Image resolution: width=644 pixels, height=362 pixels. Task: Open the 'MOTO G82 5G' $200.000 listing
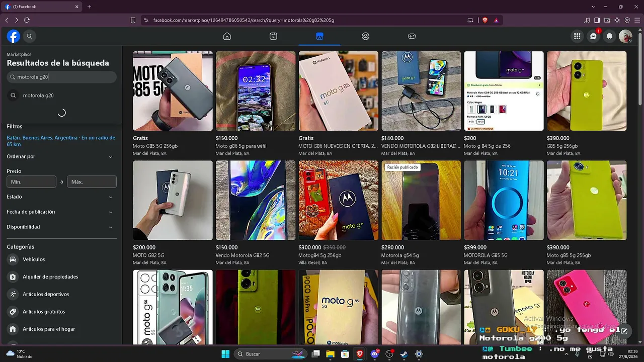click(x=173, y=213)
